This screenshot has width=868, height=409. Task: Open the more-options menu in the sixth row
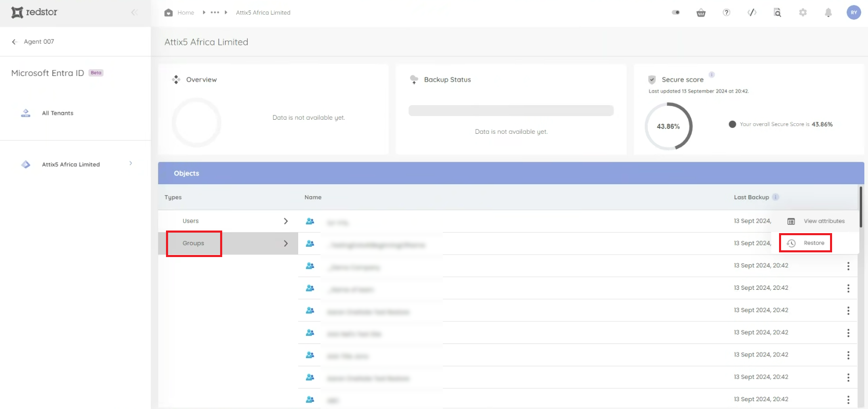[848, 333]
